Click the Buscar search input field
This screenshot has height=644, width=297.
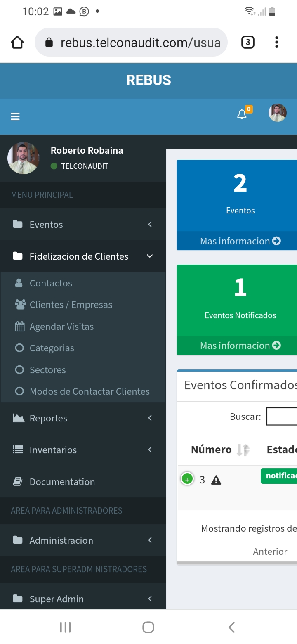(282, 416)
